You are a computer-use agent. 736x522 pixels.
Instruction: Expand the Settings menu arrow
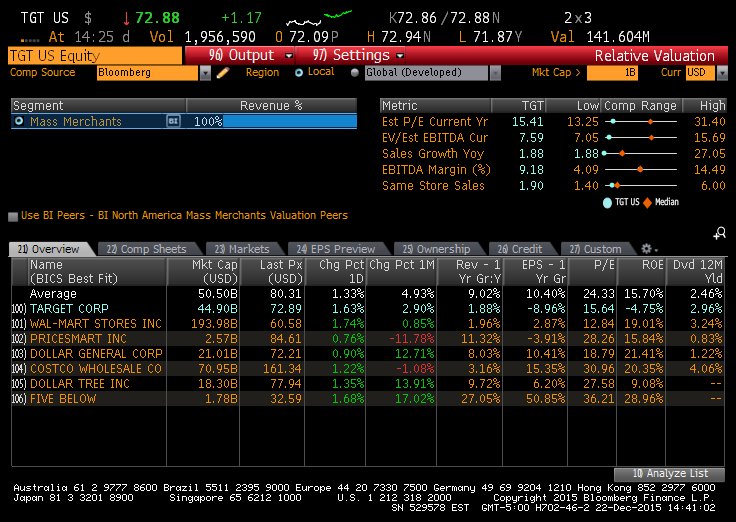(400, 56)
